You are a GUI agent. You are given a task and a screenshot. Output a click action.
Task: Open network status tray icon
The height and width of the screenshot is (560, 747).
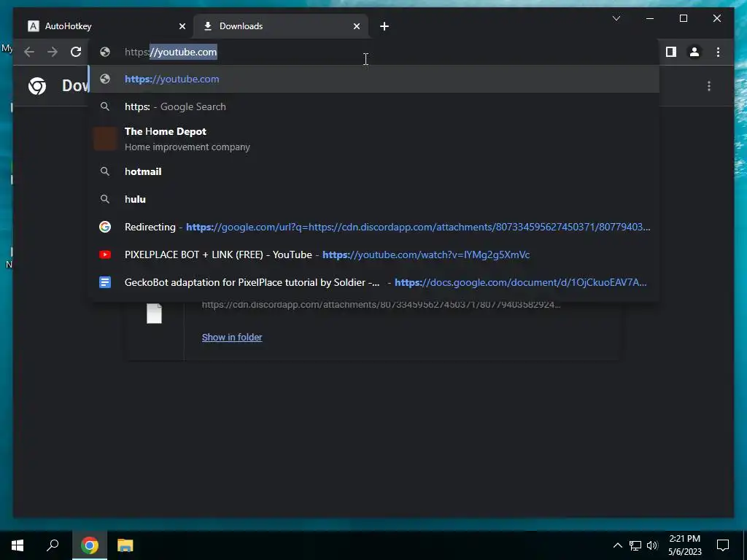click(x=635, y=545)
